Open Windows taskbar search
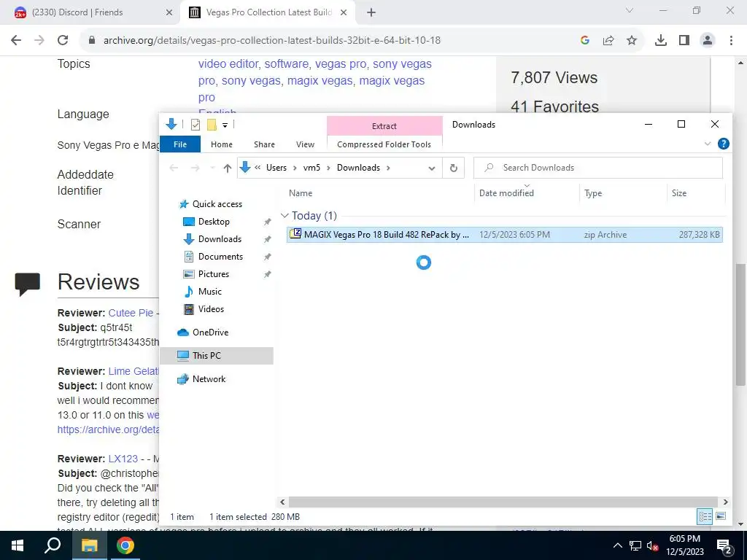This screenshot has width=747, height=560. [x=53, y=545]
